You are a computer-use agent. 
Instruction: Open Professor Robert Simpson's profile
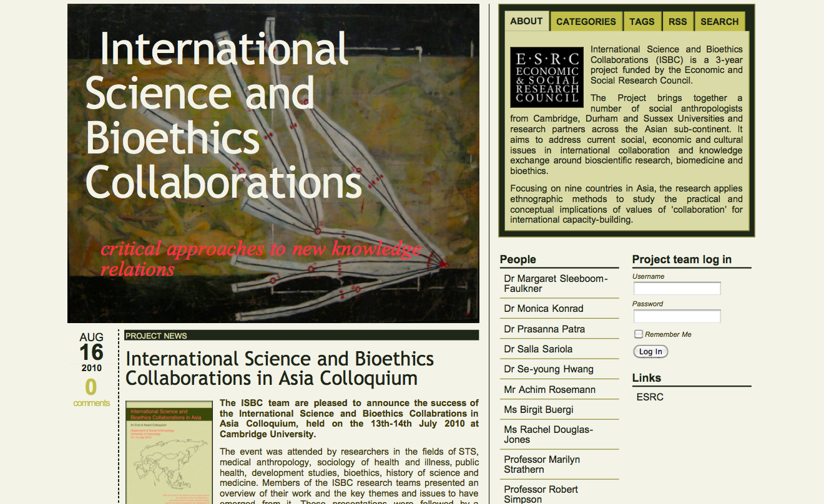[541, 494]
